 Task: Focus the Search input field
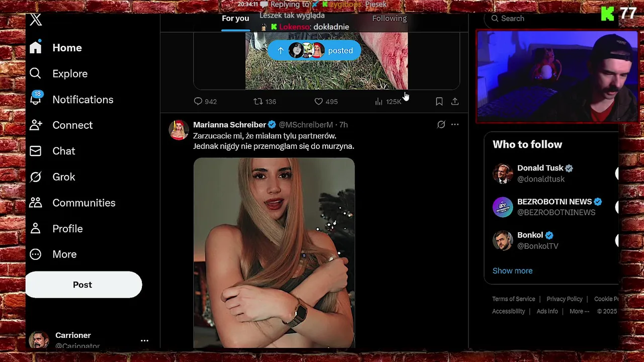tap(551, 19)
